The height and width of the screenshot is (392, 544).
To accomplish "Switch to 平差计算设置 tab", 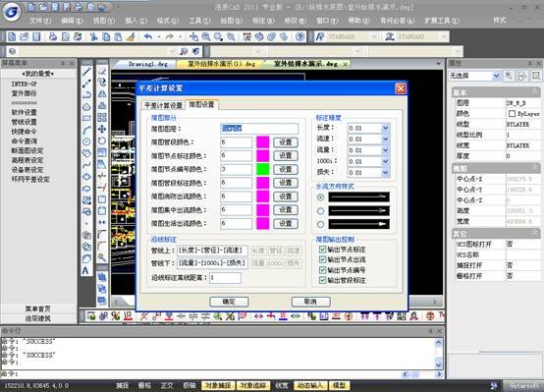I will (x=163, y=105).
